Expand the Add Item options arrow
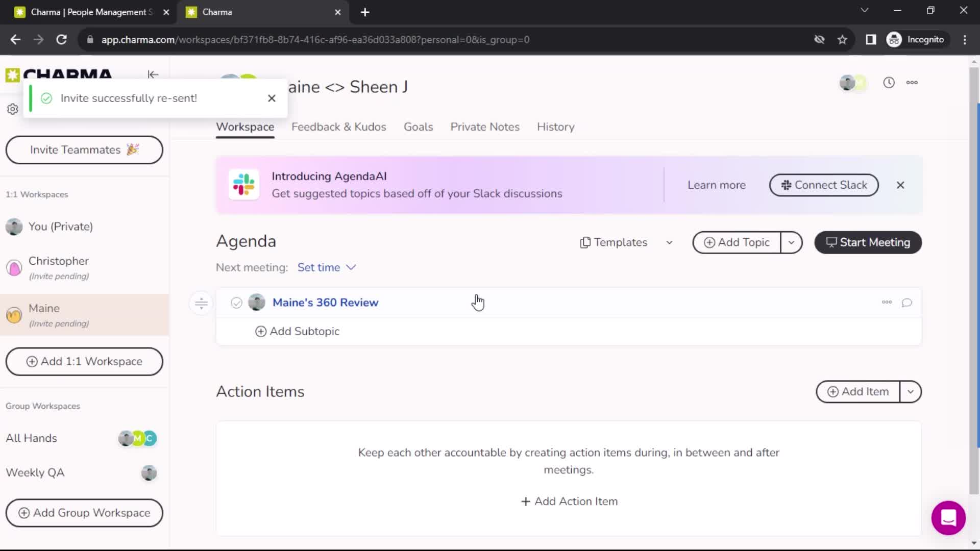The height and width of the screenshot is (551, 980). click(910, 391)
